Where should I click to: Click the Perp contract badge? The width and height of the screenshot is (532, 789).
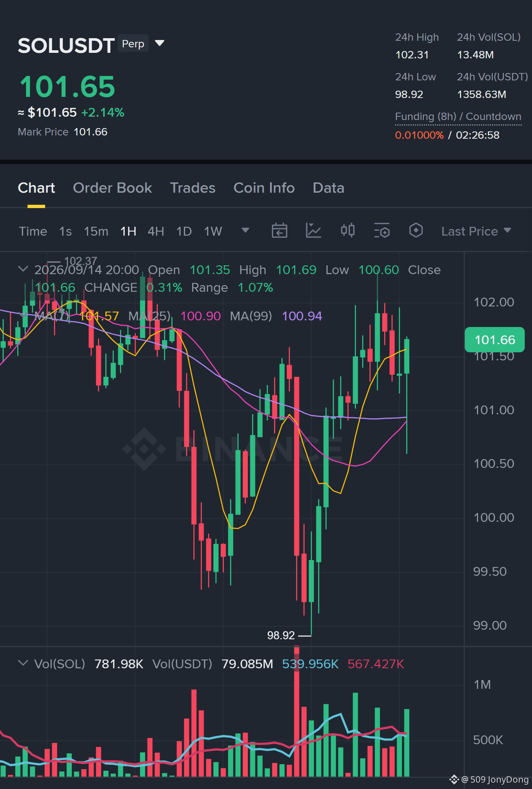click(x=133, y=43)
